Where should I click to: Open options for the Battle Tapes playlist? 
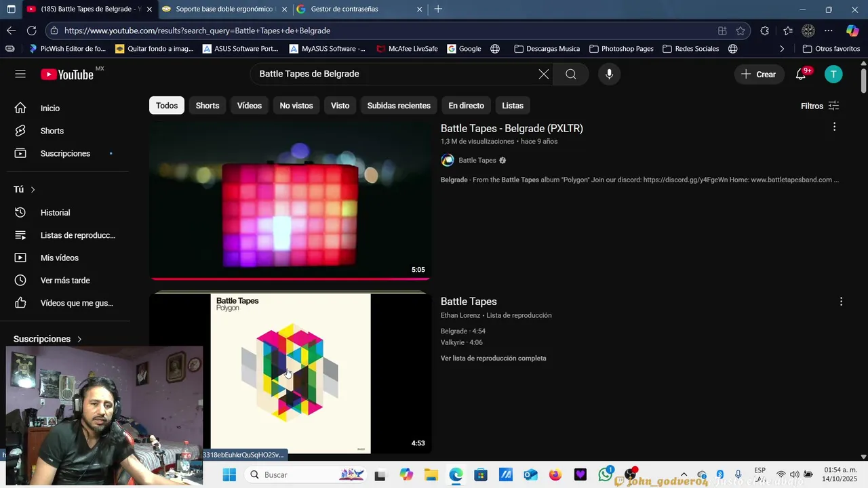(841, 302)
